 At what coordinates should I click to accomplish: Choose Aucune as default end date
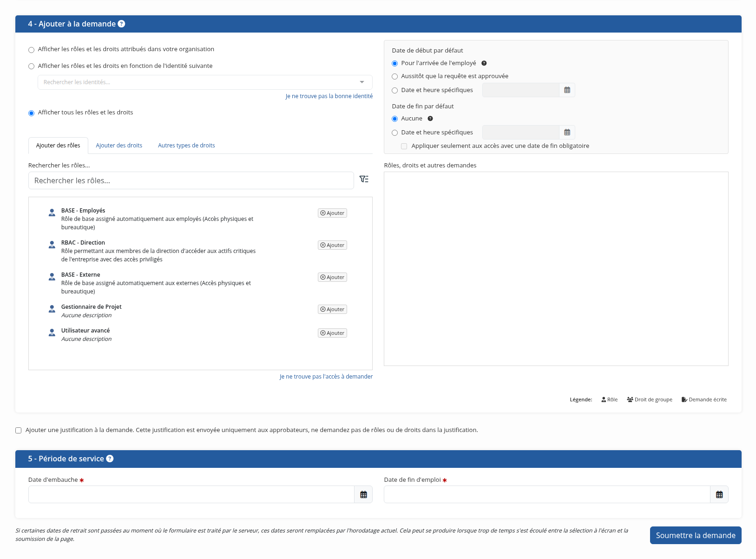pyautogui.click(x=395, y=119)
